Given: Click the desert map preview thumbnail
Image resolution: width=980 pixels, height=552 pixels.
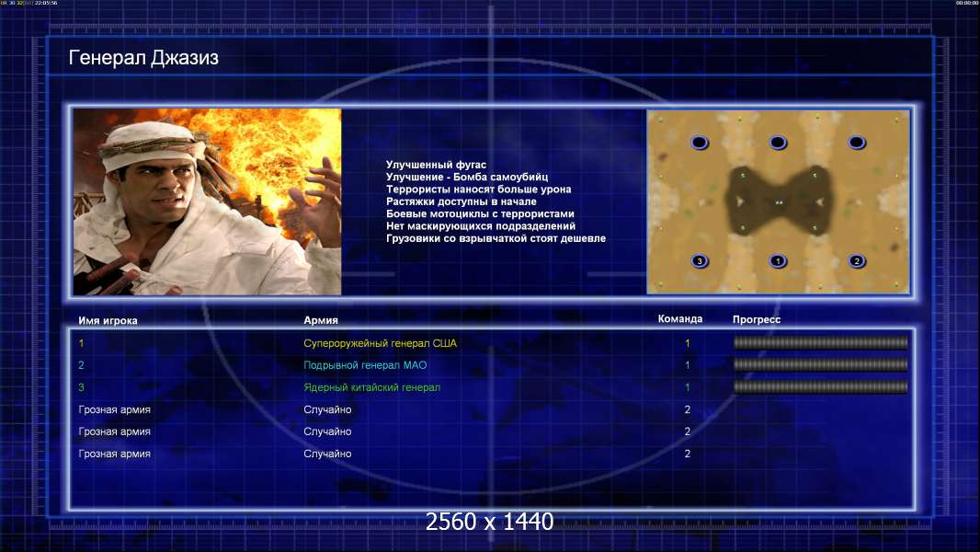Looking at the screenshot, I should pyautogui.click(x=778, y=201).
